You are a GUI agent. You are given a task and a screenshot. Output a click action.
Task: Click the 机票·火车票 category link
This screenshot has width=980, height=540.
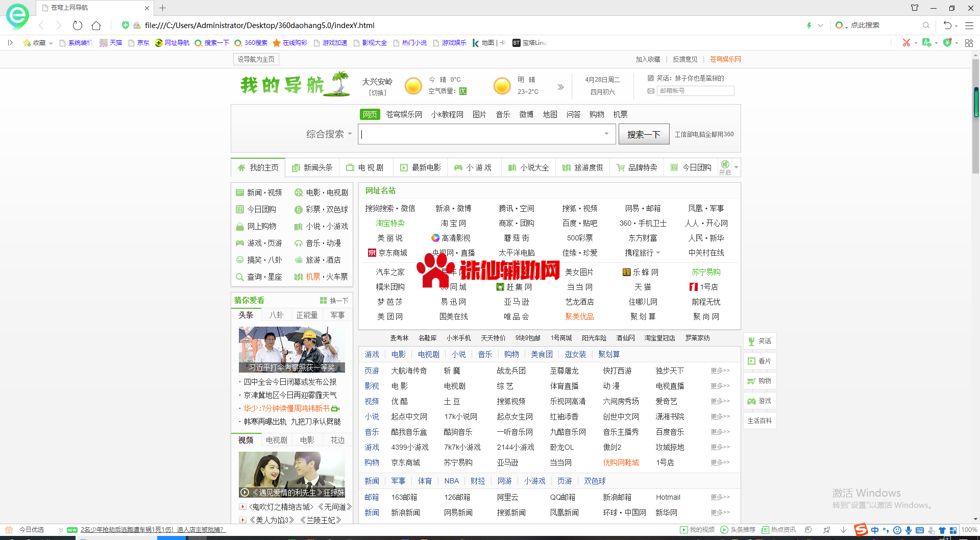(322, 277)
